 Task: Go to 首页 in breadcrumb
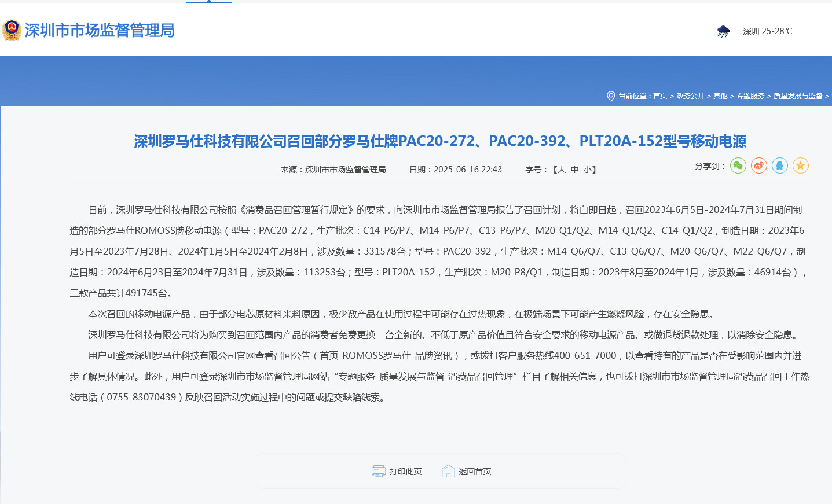tap(660, 96)
